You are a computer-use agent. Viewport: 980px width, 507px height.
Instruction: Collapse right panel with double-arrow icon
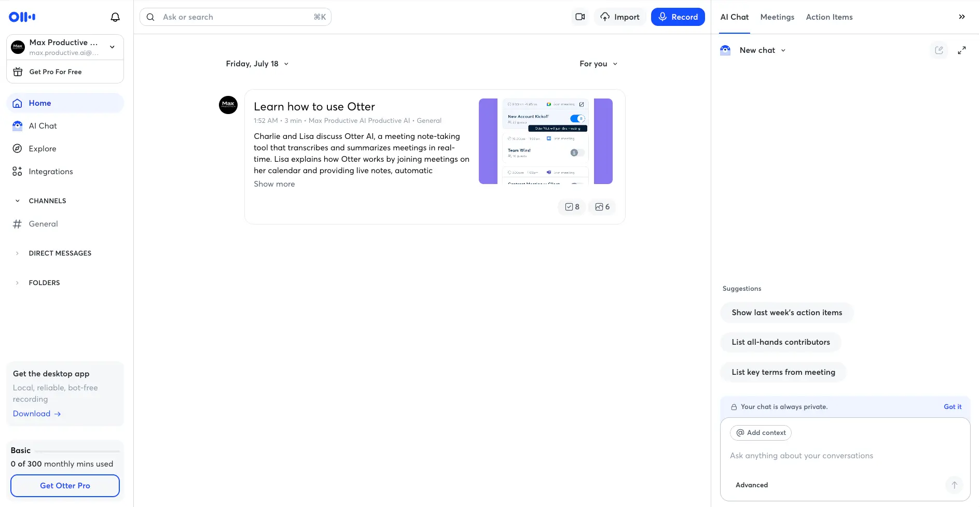[962, 17]
